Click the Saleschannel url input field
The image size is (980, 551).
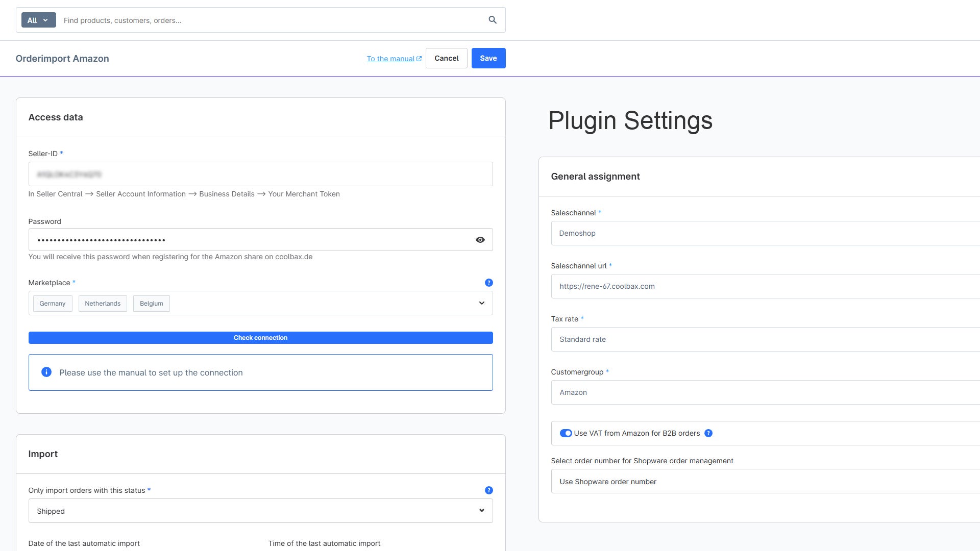pos(766,286)
